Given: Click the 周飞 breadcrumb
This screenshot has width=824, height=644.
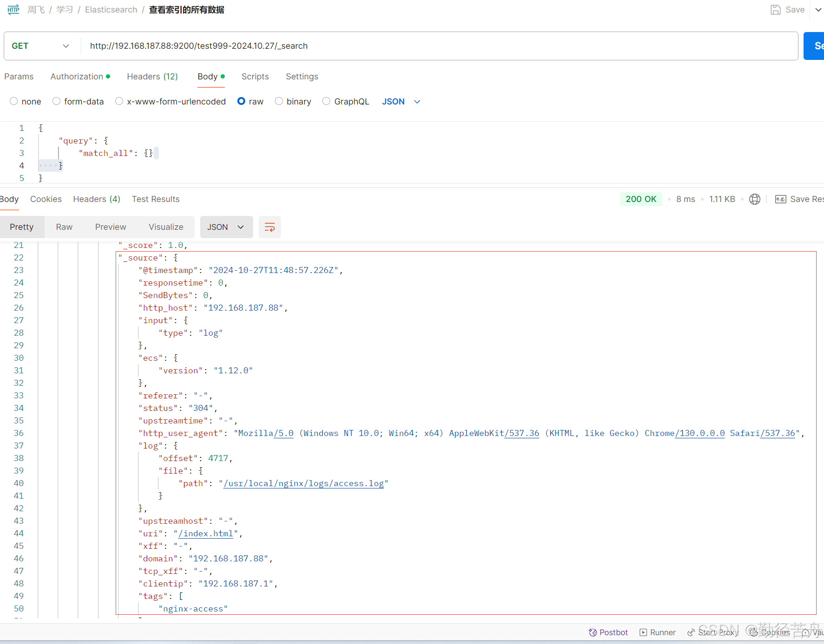Looking at the screenshot, I should click(x=36, y=10).
